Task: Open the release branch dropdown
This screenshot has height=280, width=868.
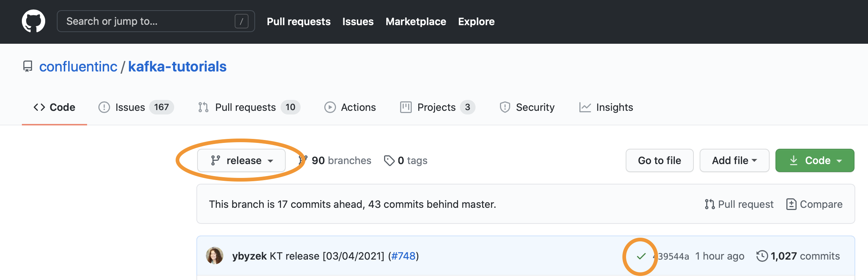Action: tap(241, 160)
